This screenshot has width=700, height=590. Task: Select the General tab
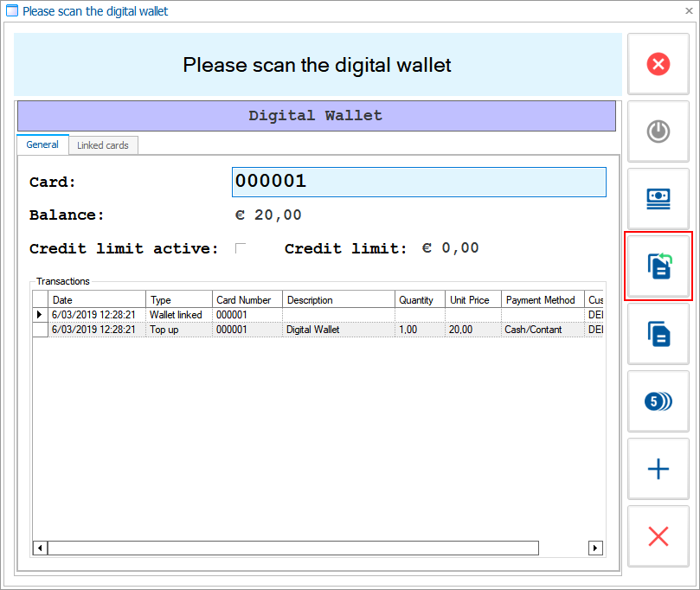(x=42, y=144)
